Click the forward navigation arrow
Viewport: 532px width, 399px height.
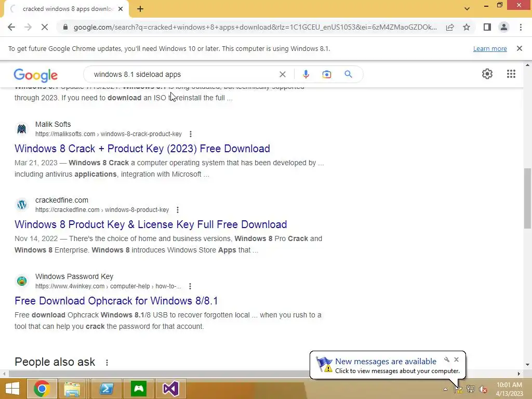pyautogui.click(x=28, y=27)
